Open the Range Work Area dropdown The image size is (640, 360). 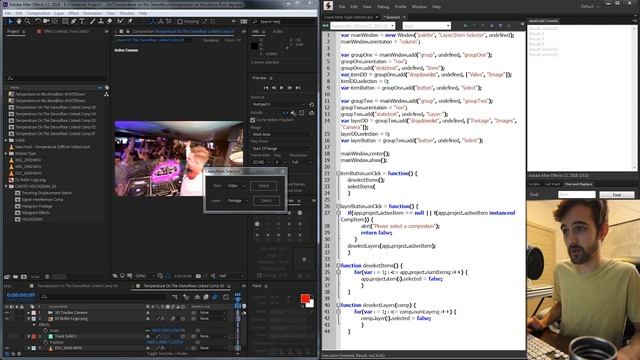pyautogui.click(x=282, y=134)
